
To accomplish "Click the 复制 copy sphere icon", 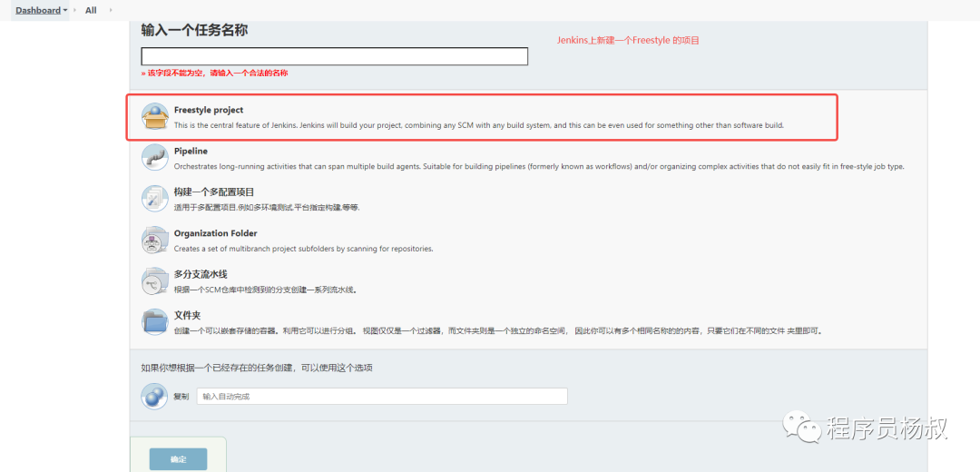I will [154, 397].
